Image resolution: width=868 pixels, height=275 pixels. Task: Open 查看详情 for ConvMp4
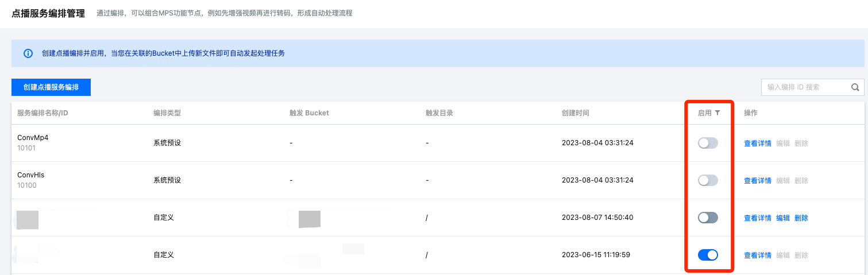757,143
